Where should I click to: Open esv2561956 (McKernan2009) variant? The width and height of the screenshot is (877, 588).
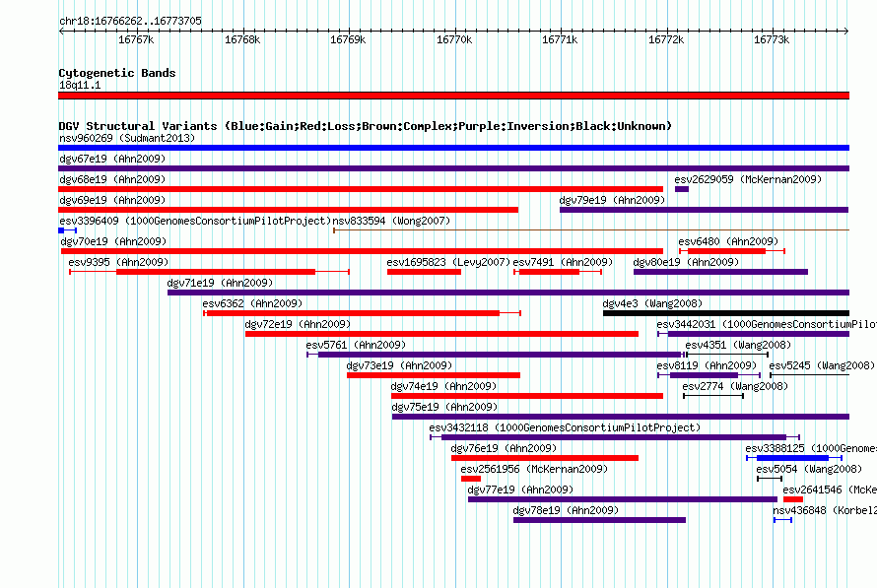point(534,469)
